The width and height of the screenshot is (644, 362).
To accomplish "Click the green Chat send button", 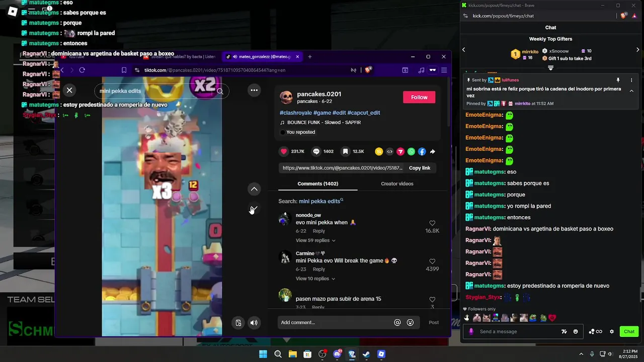I will 629,331.
